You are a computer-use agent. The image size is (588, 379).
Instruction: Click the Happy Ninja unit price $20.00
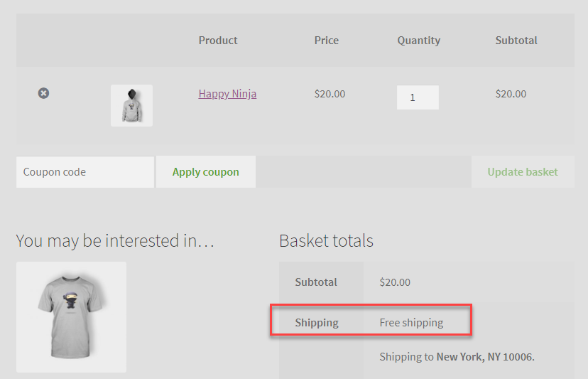coord(330,94)
